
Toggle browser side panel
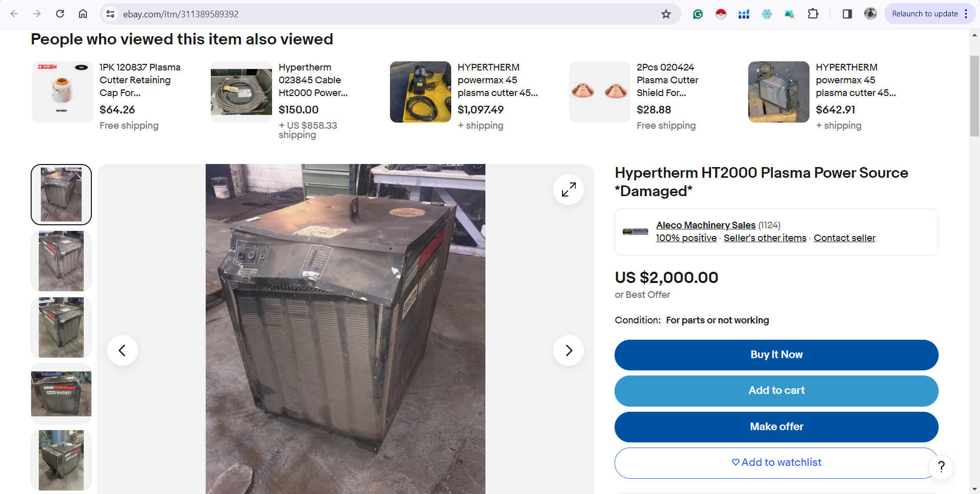tap(847, 14)
